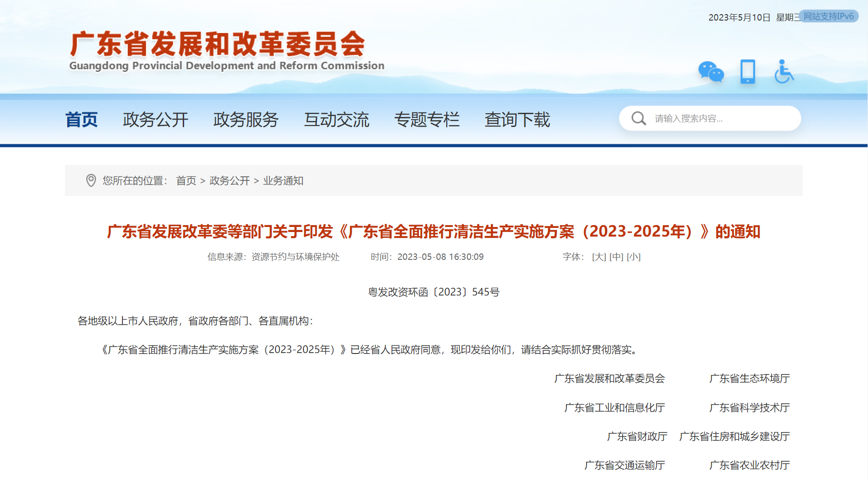Click the red article title heading
The height and width of the screenshot is (480, 868).
[x=434, y=232]
